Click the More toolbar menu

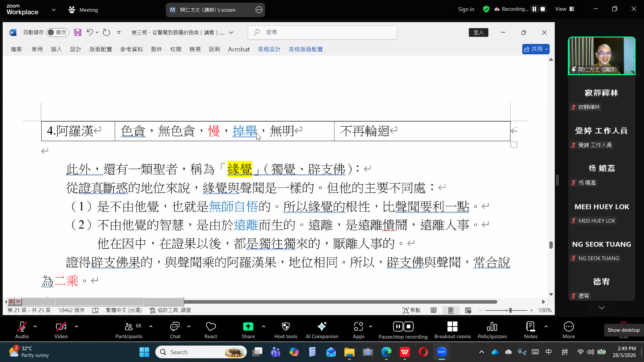[x=569, y=326]
